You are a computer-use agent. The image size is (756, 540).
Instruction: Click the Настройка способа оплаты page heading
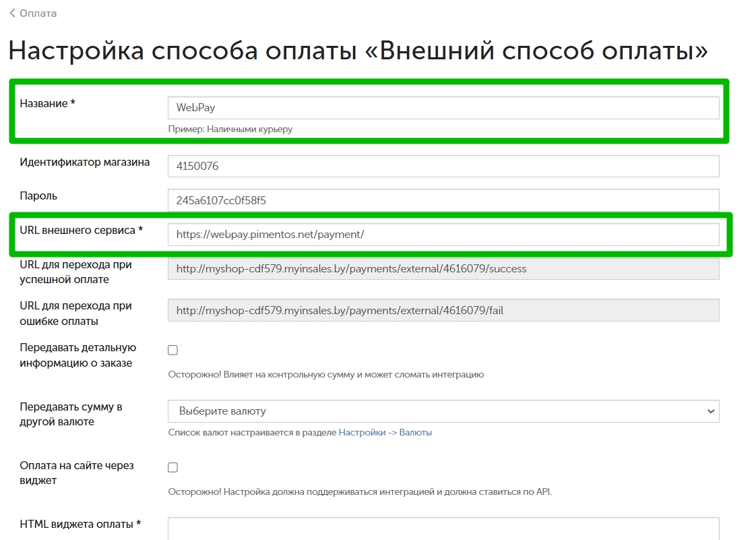358,52
